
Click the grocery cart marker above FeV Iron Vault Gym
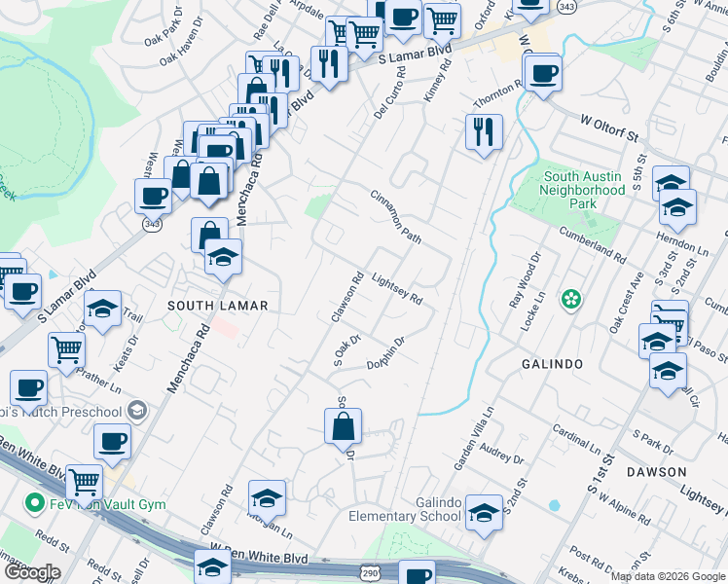(85, 486)
